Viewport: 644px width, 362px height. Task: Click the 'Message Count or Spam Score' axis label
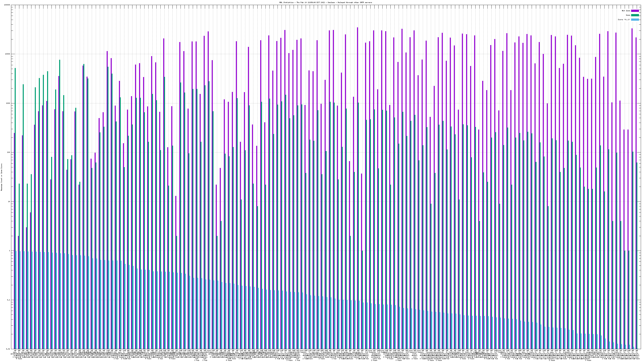click(1, 177)
